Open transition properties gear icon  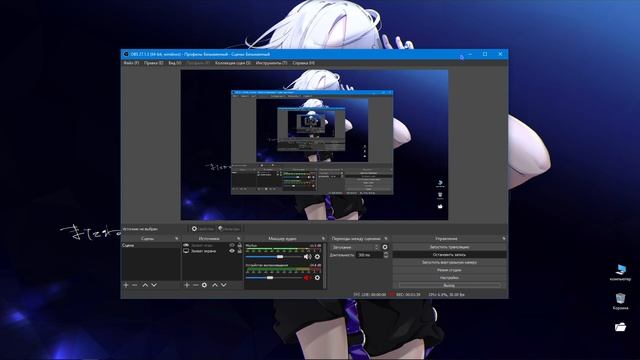tap(385, 247)
